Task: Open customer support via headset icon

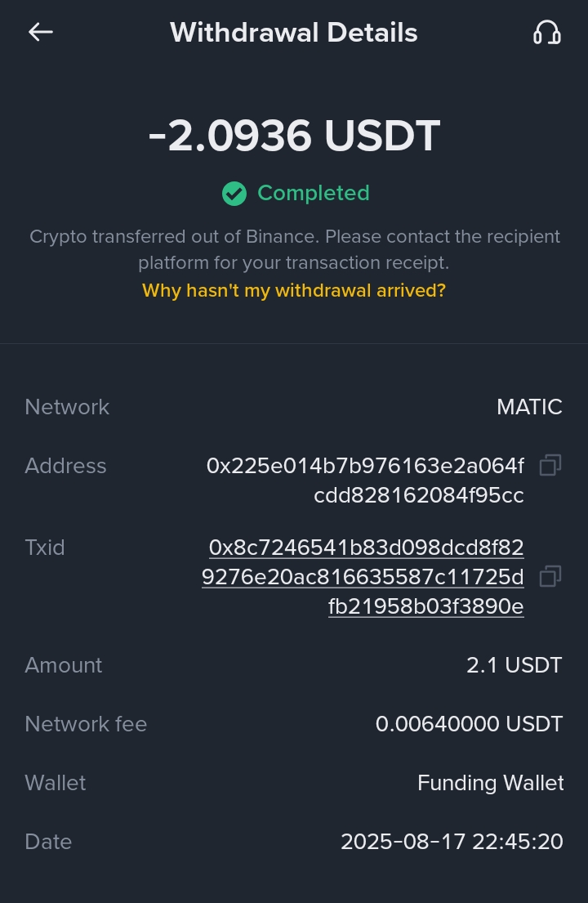Action: [546, 33]
